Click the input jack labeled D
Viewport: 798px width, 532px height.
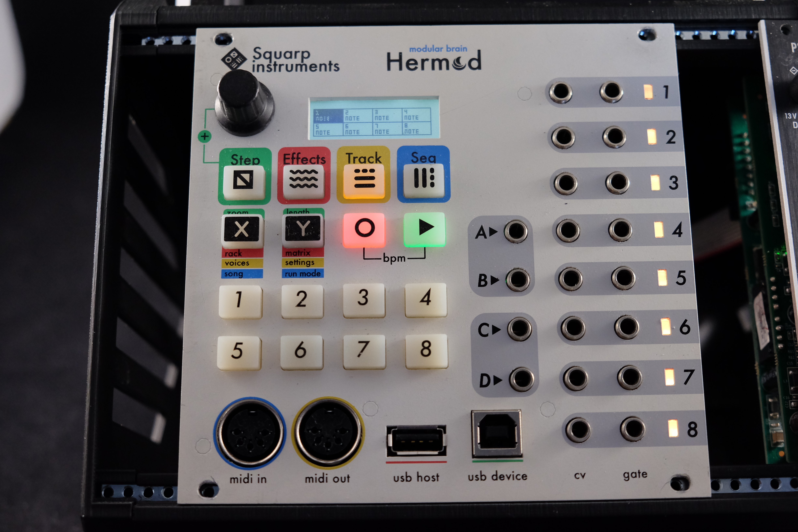click(x=522, y=379)
